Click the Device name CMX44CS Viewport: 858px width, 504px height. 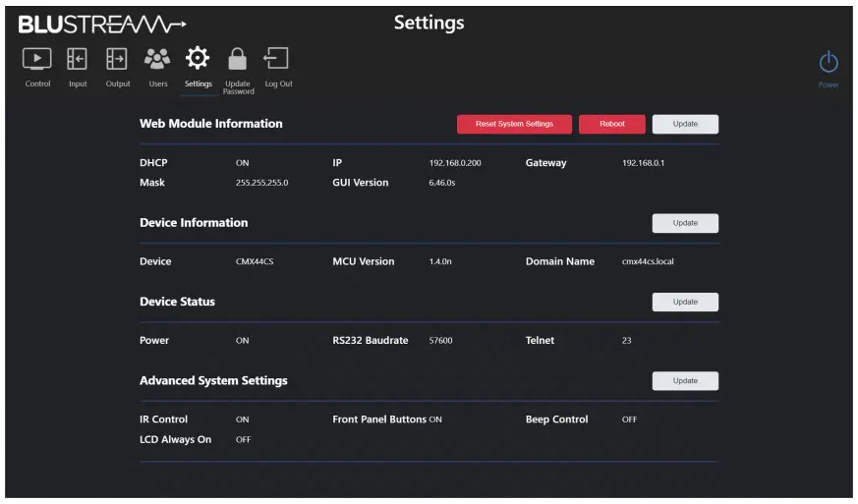point(255,261)
